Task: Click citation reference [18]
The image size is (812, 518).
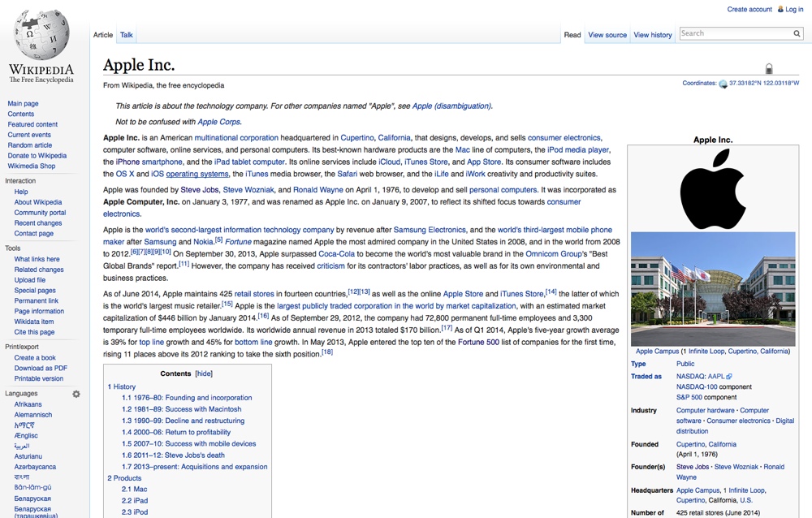Action: click(327, 352)
